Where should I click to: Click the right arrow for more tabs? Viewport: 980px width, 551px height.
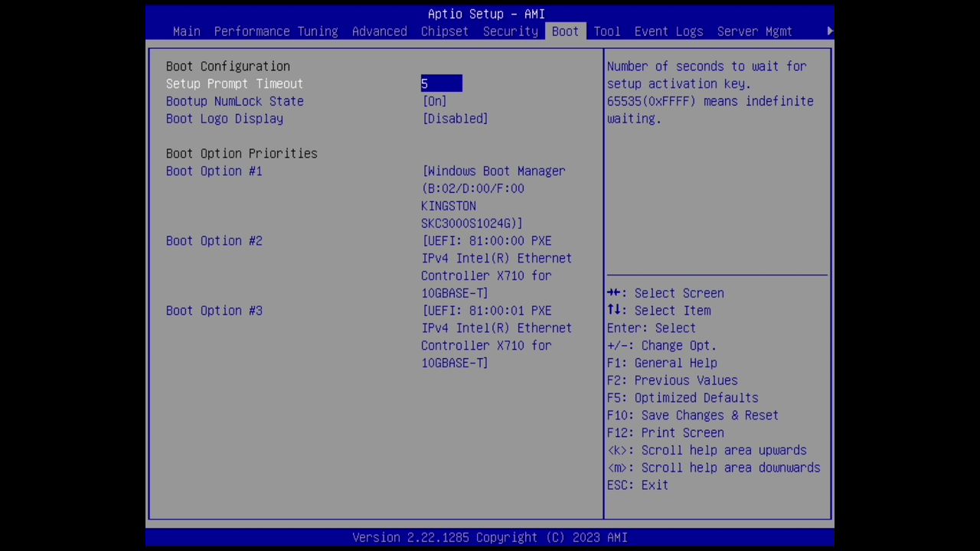point(830,31)
